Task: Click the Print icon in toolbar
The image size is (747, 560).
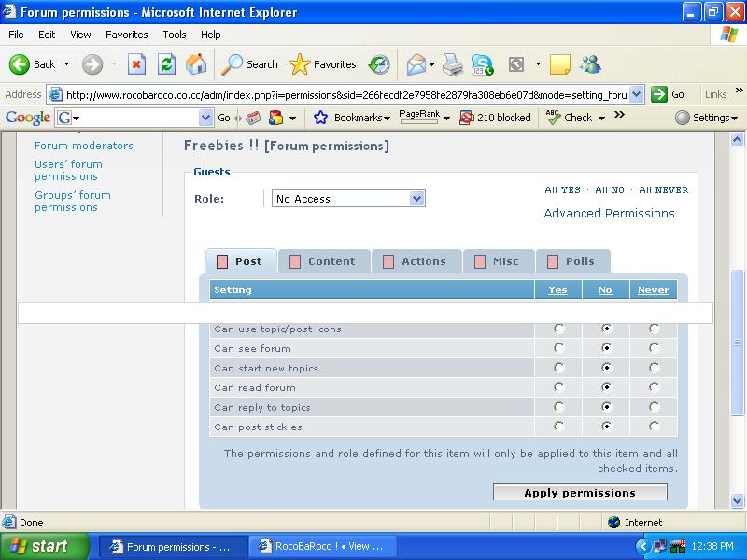Action: pyautogui.click(x=453, y=64)
